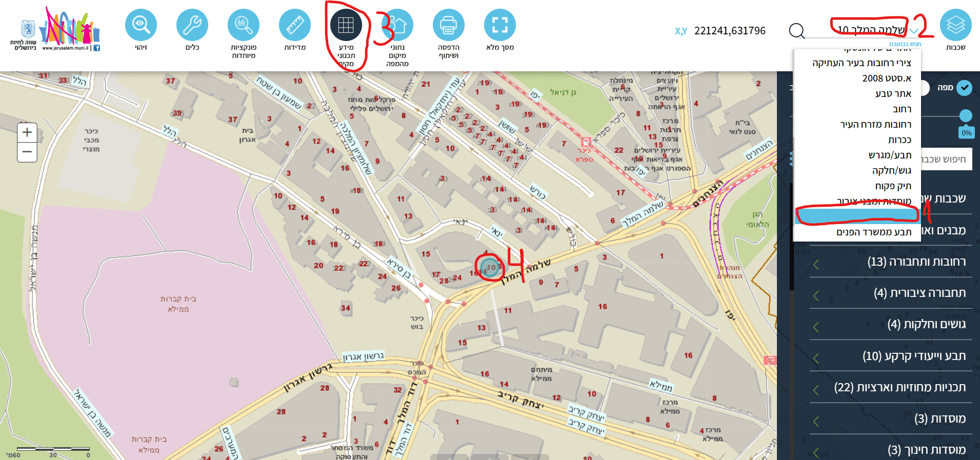This screenshot has height=460, width=980.
Task: Adjust the map transparency slider handle
Action: [966, 115]
